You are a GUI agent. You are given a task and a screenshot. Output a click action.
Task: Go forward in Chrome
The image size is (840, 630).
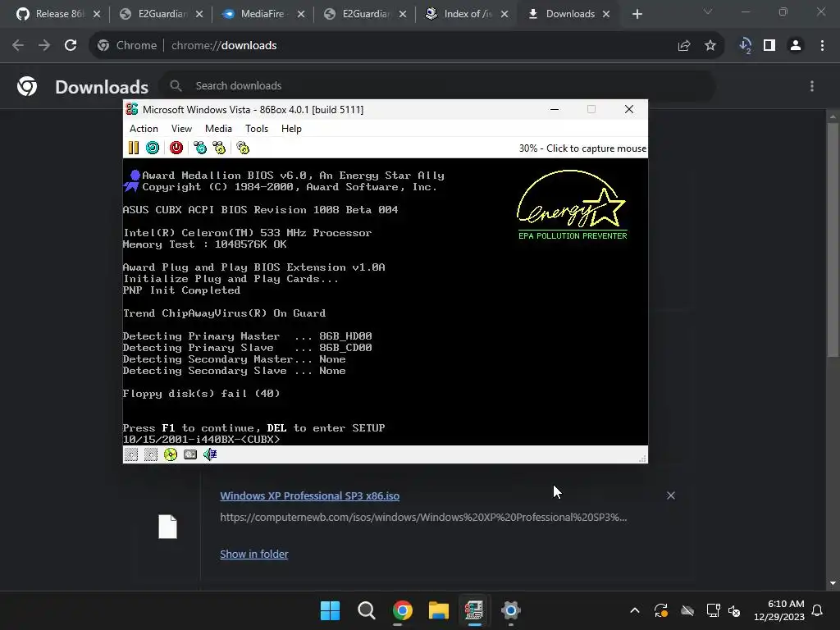(44, 46)
